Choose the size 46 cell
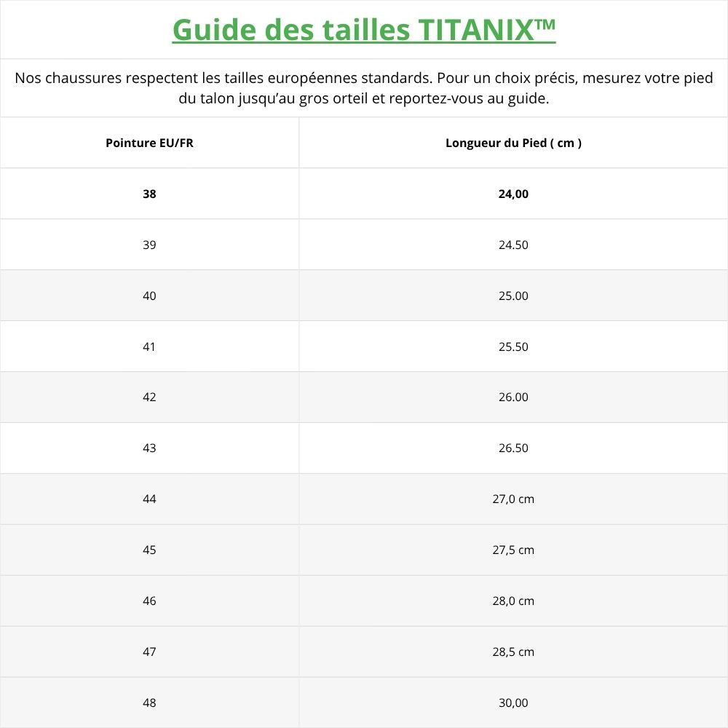The width and height of the screenshot is (728, 728). click(149, 601)
